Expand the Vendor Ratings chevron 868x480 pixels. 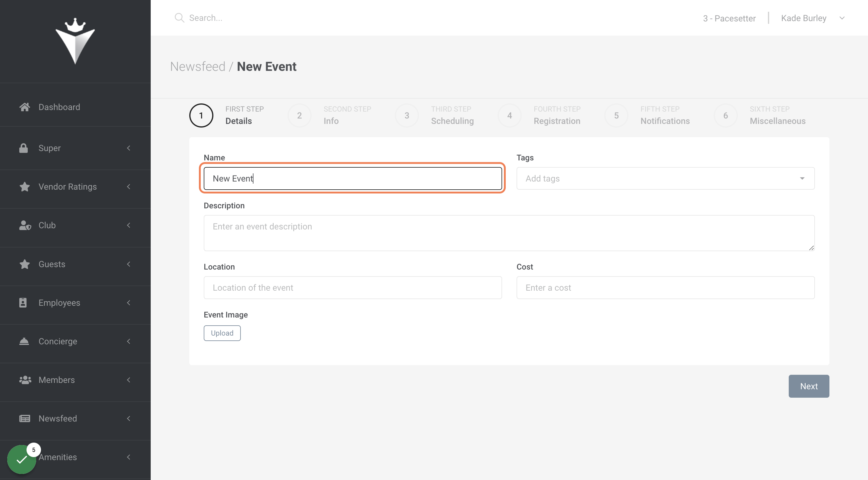click(x=128, y=186)
